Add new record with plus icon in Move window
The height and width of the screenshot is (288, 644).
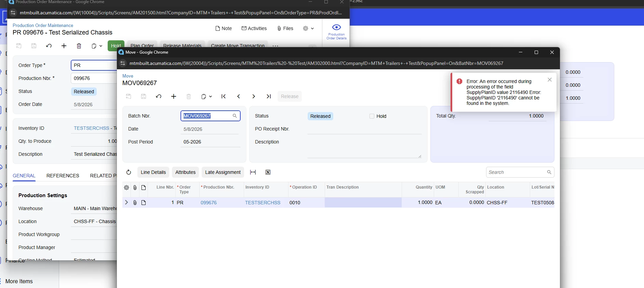pos(174,96)
